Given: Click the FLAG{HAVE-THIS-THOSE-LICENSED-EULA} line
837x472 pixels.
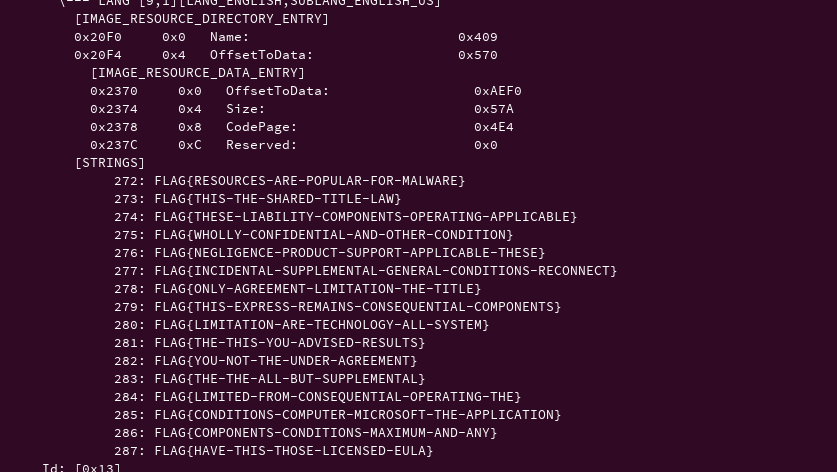Looking at the screenshot, I should click(293, 451).
